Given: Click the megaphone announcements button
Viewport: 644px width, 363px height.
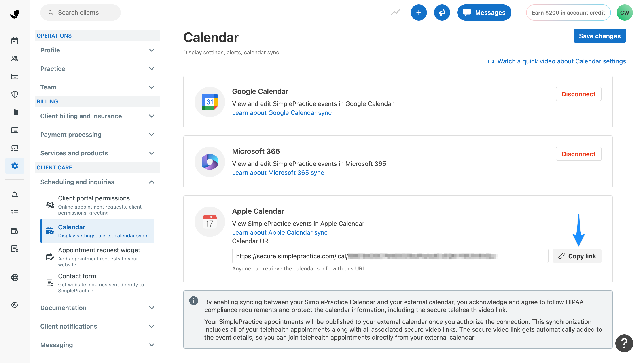Looking at the screenshot, I should [442, 13].
